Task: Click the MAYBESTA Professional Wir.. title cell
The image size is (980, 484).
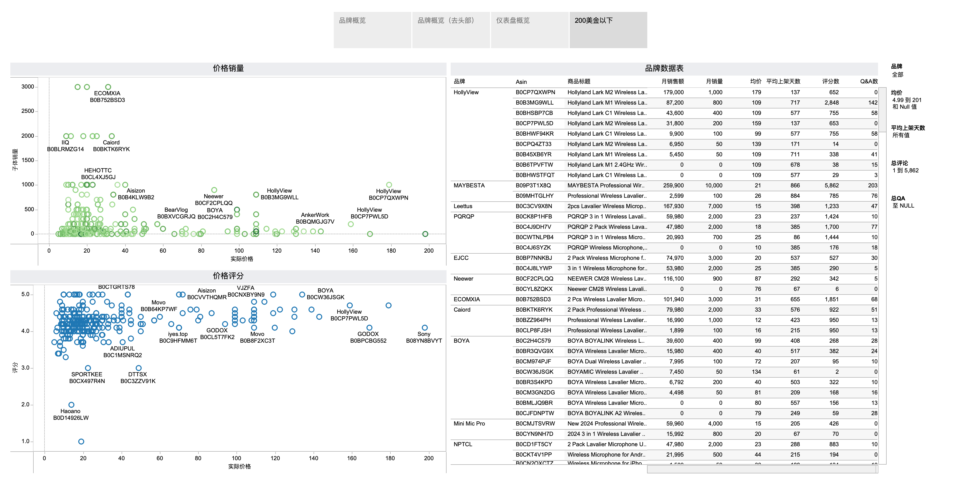Action: [x=606, y=186]
